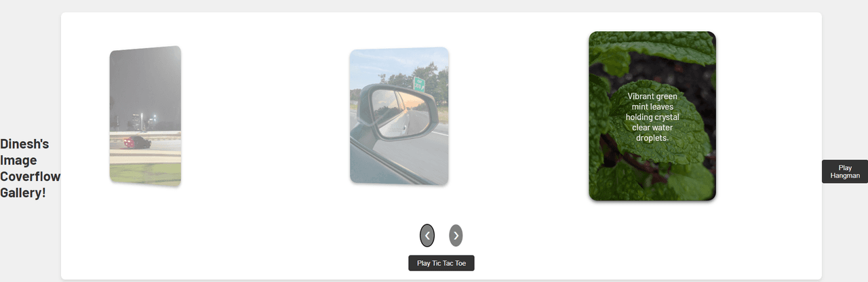Click the grass strip in night photo
Screen dimensions: 868x282
[x=145, y=172]
